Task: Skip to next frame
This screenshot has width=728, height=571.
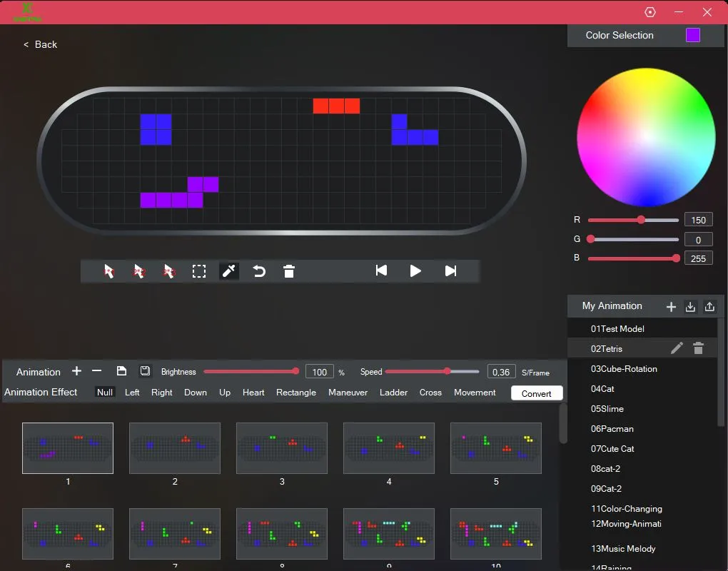Action: coord(450,271)
